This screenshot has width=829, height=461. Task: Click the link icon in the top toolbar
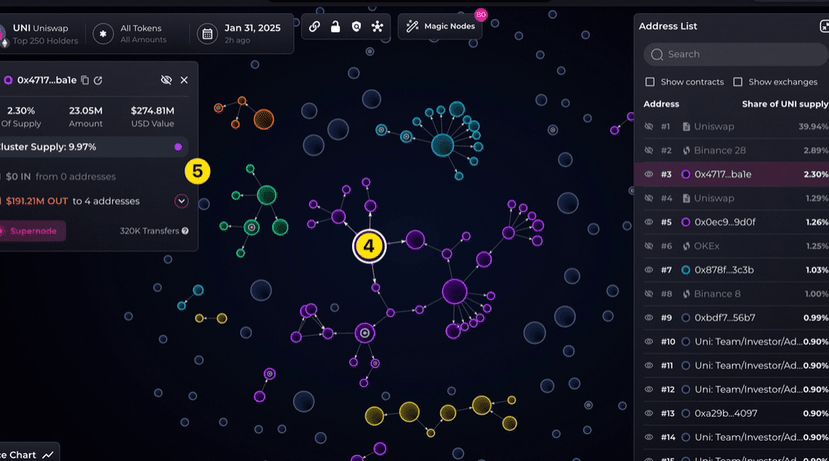click(314, 26)
